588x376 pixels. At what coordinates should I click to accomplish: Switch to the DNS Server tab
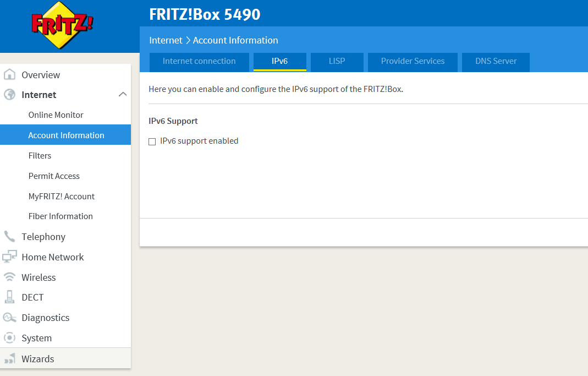pos(496,61)
